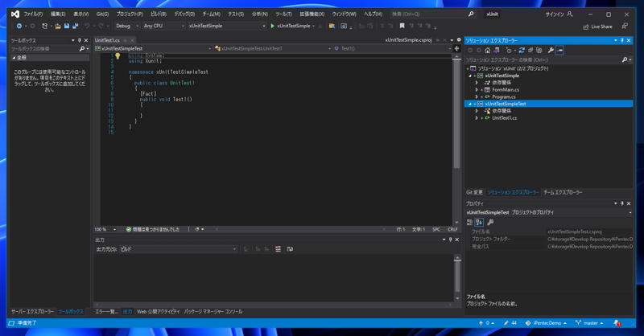This screenshot has width=644, height=336.
Task: Click the editor vertical scrollbar thumb
Action: [x=456, y=114]
